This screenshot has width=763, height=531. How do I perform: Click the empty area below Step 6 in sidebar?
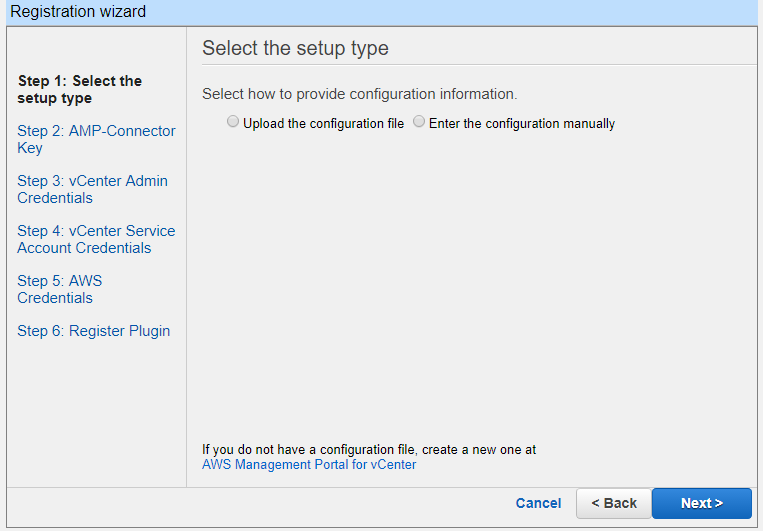click(x=96, y=414)
